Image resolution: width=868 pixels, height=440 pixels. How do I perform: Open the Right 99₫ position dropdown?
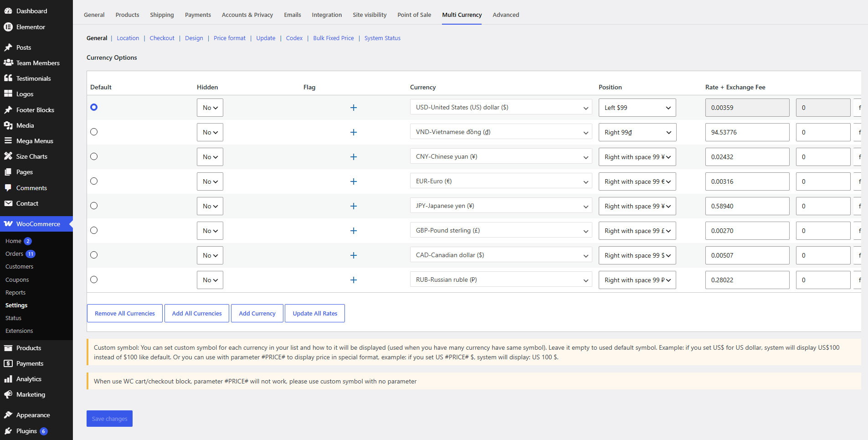point(637,132)
